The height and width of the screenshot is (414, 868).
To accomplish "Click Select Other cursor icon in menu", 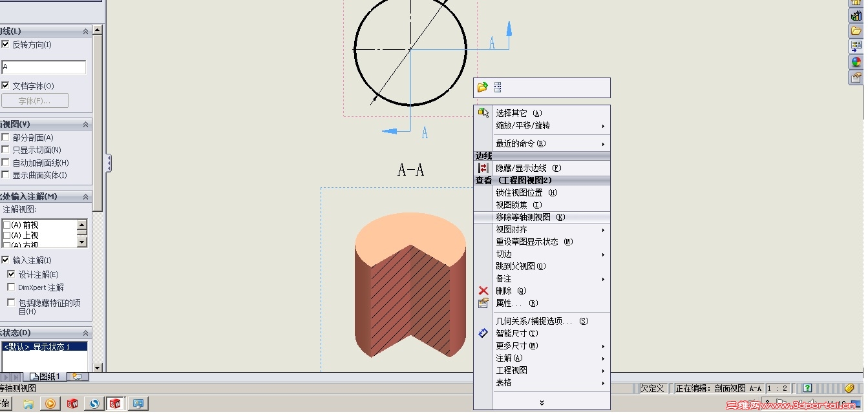I will (483, 113).
